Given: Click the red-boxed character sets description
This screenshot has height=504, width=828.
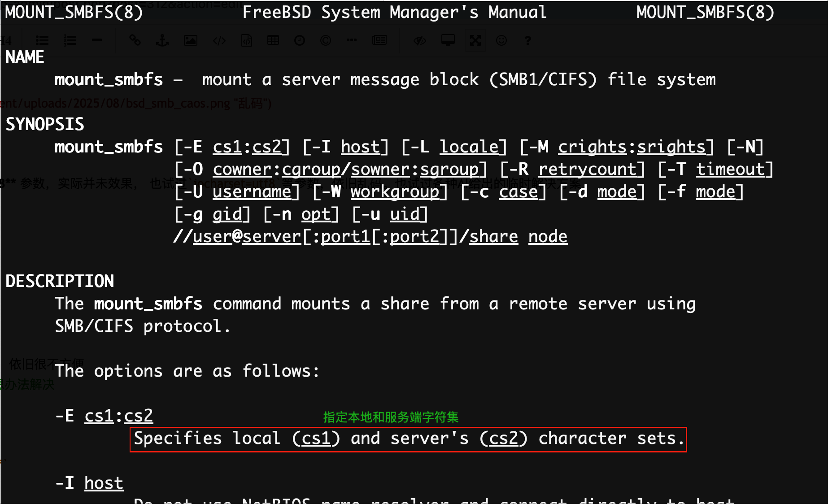Looking at the screenshot, I should coord(408,439).
